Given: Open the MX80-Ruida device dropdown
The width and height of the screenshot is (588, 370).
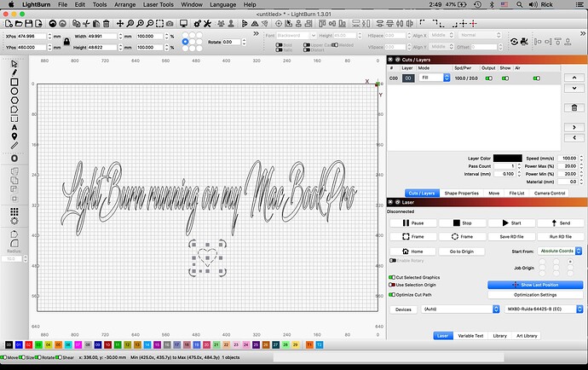Looking at the screenshot, I should pos(544,309).
